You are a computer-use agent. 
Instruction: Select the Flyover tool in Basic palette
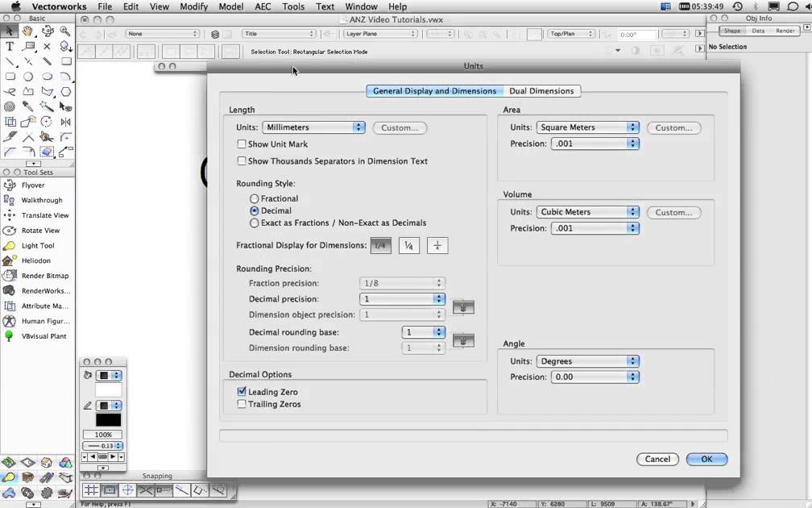pyautogui.click(x=47, y=31)
